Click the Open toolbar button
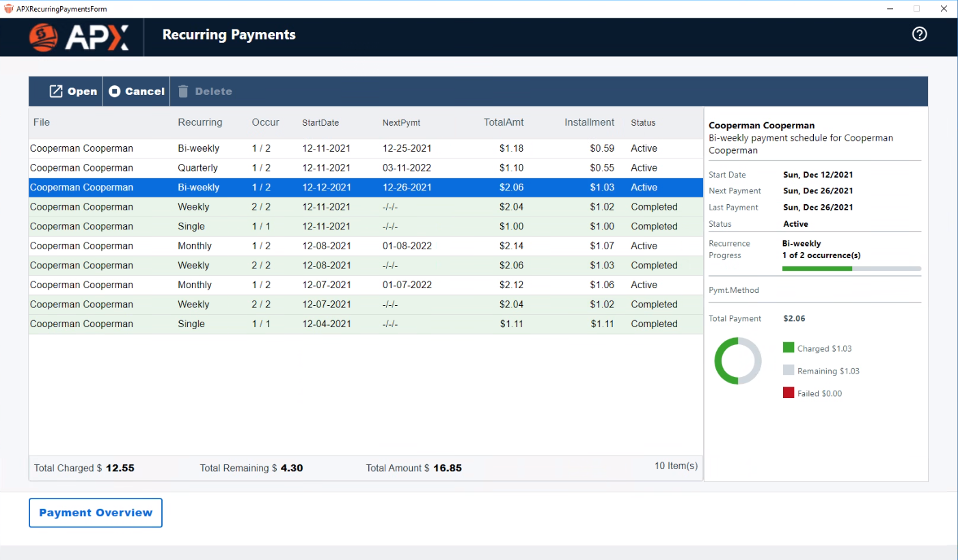The image size is (958, 560). coord(73,92)
